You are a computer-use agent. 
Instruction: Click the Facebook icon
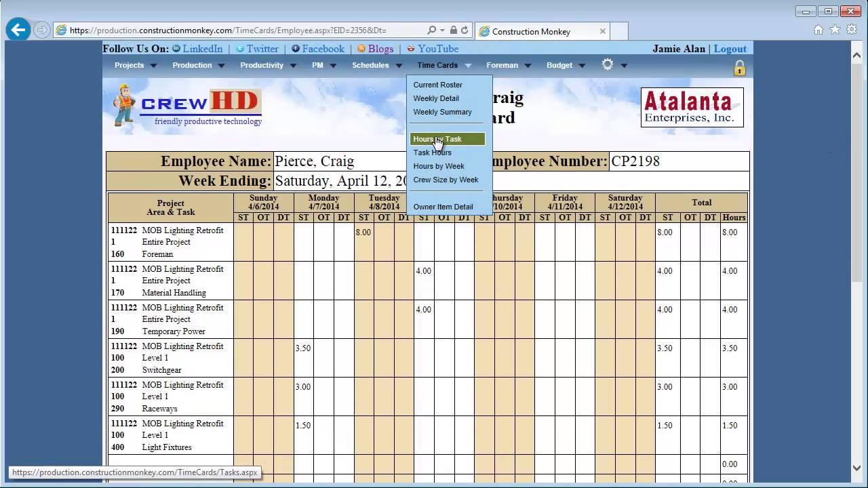point(296,49)
